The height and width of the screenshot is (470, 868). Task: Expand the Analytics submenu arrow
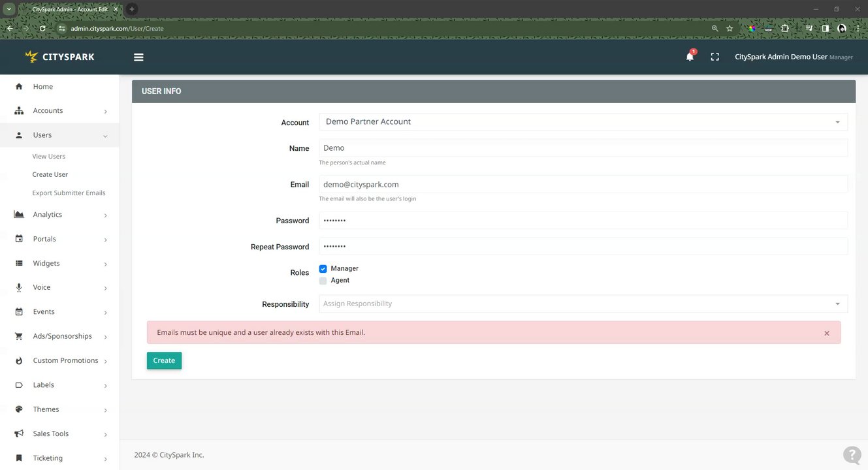click(105, 215)
